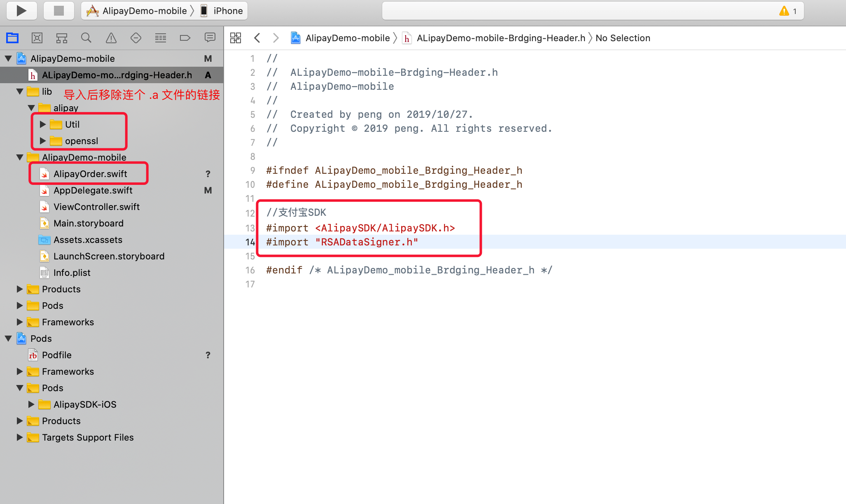846x504 pixels.
Task: Open the Issue navigator warning triangle icon
Action: pyautogui.click(x=111, y=38)
